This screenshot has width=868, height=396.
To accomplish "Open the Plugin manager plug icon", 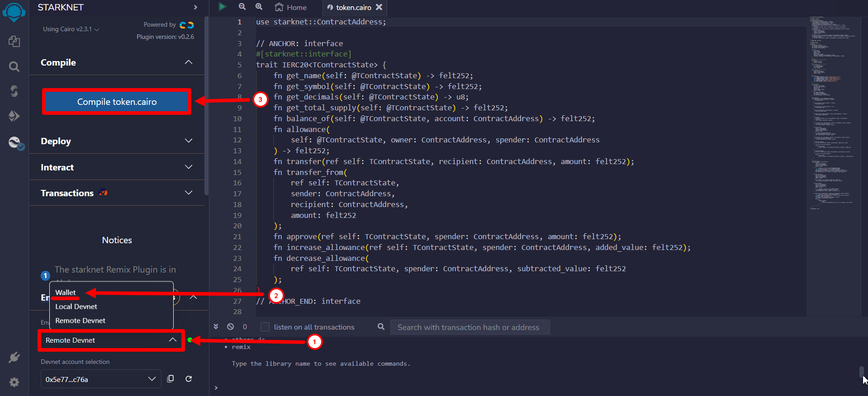I will 14,357.
